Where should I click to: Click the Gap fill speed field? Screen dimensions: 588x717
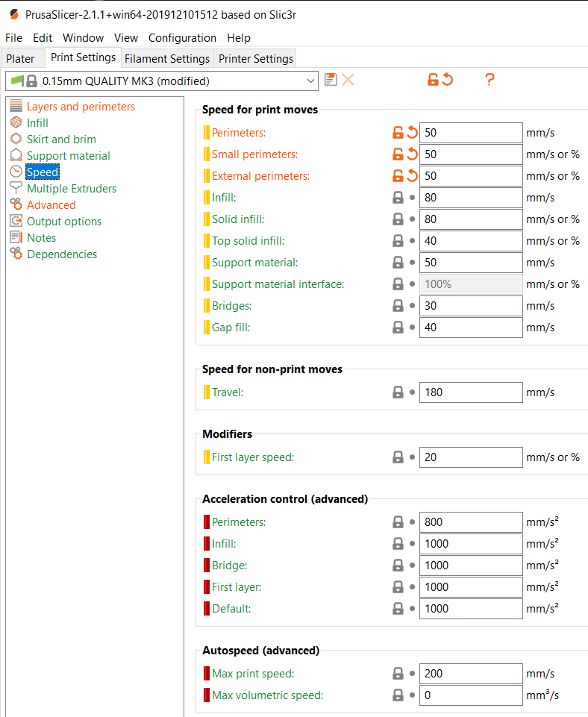point(471,328)
